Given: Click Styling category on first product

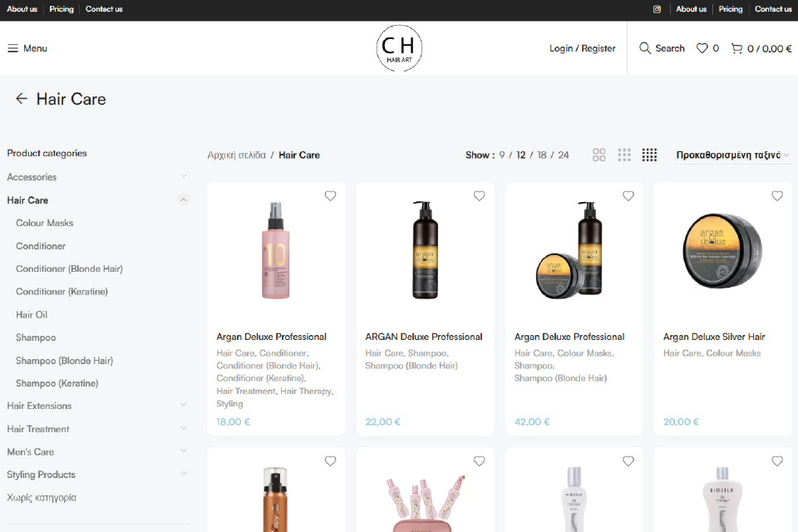Looking at the screenshot, I should coord(229,404).
